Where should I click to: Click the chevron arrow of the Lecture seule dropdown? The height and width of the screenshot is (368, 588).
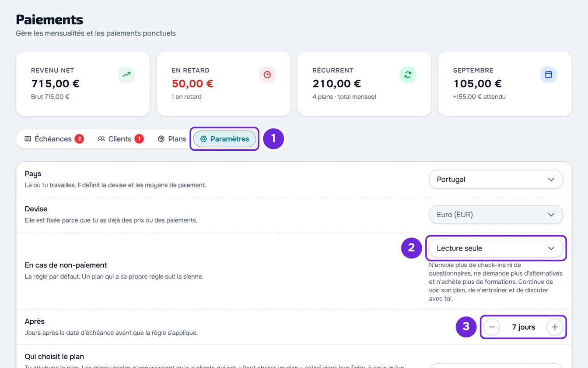coord(551,248)
